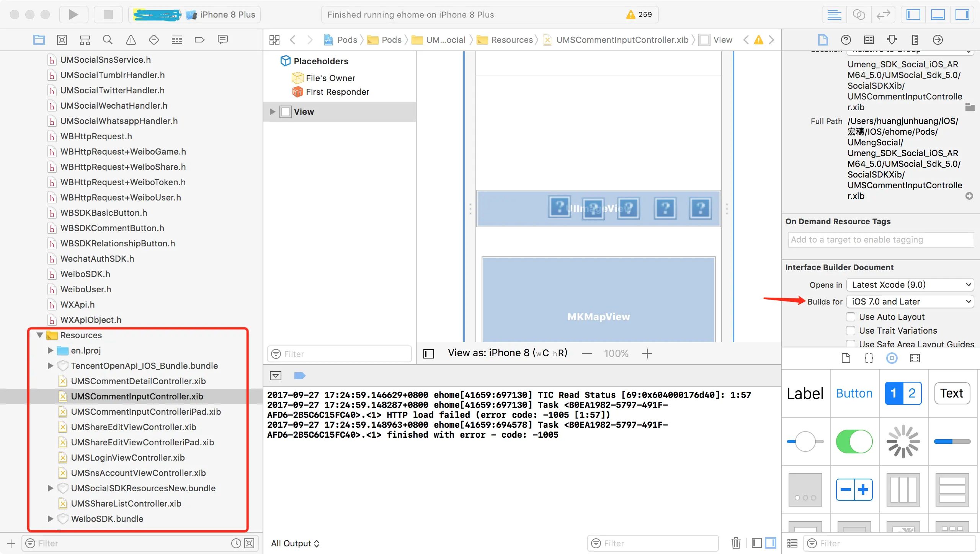Switch to the Assistant editor icon
The height and width of the screenshot is (554, 980).
coord(859,15)
